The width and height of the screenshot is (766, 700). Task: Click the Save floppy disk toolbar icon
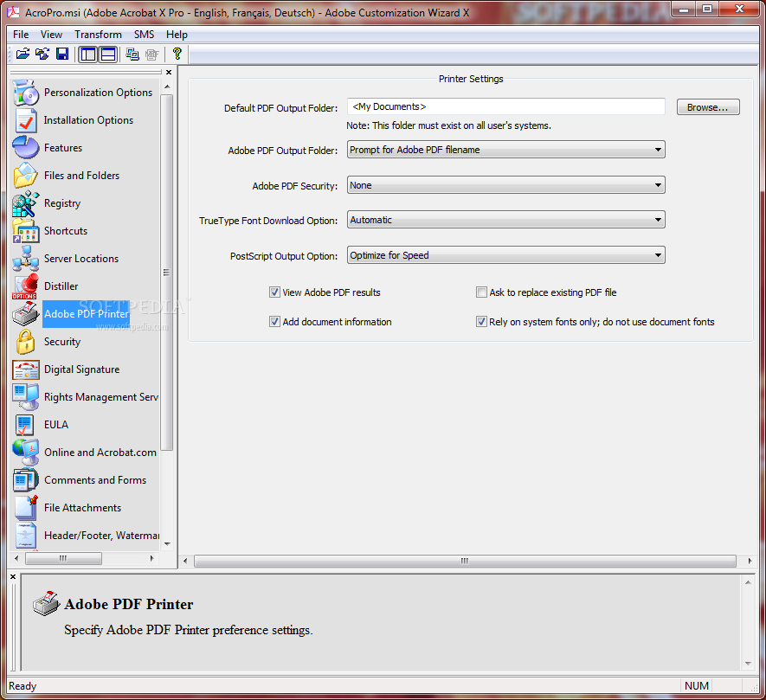tap(62, 54)
